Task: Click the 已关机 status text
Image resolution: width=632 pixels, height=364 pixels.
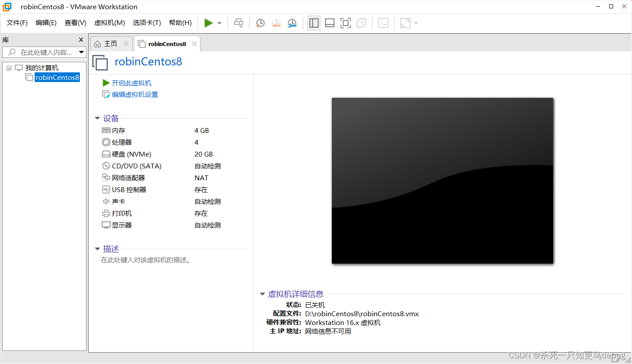Action: pos(315,305)
